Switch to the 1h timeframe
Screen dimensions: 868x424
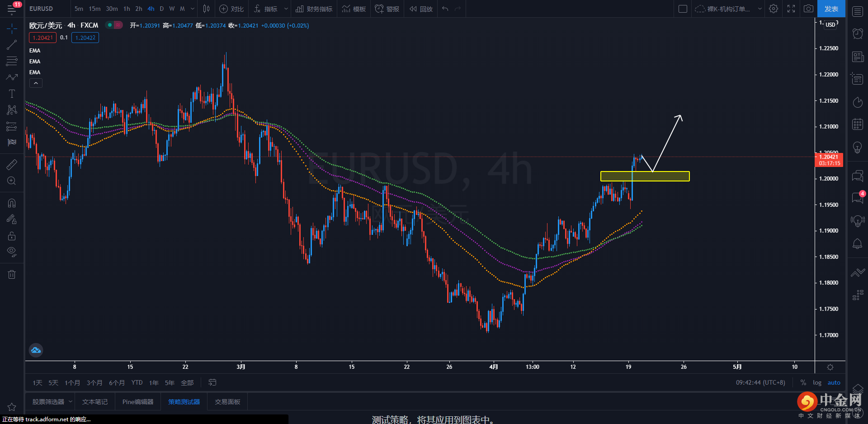pyautogui.click(x=127, y=9)
